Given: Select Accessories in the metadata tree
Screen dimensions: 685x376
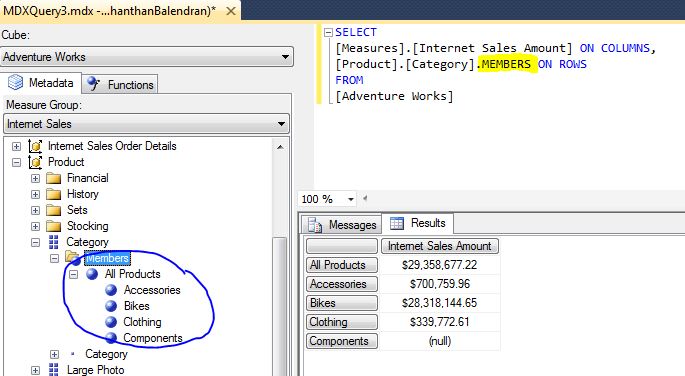Looking at the screenshot, I should (x=152, y=290).
